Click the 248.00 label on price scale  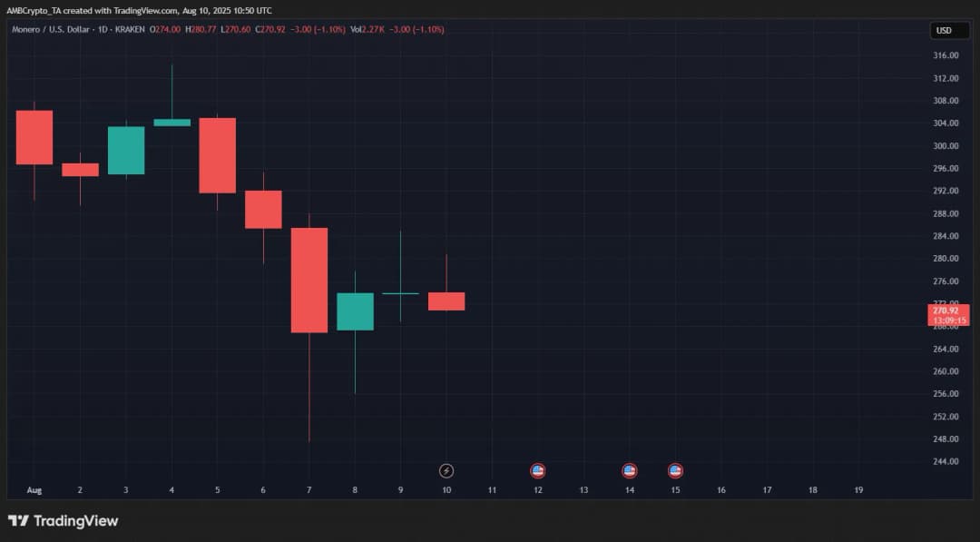946,439
